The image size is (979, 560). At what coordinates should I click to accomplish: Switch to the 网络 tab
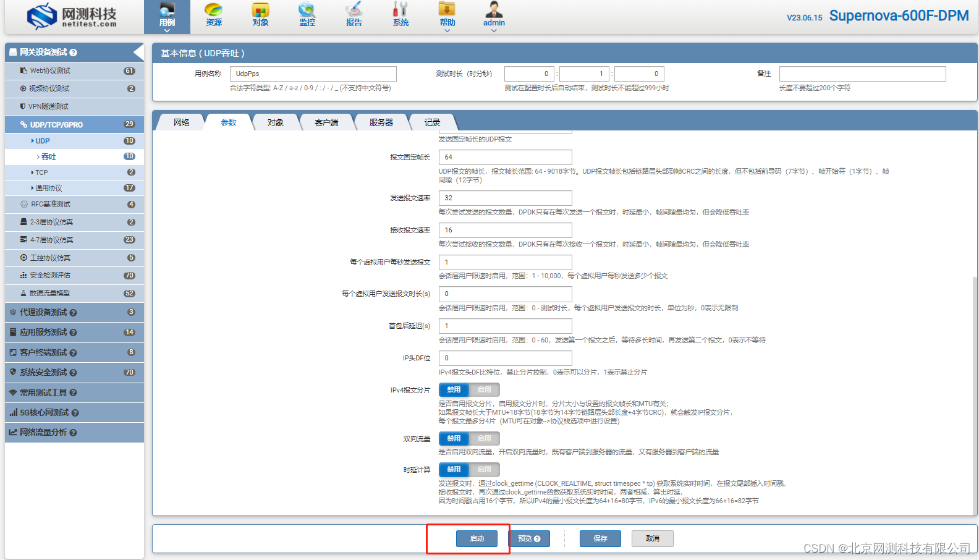[x=181, y=122]
